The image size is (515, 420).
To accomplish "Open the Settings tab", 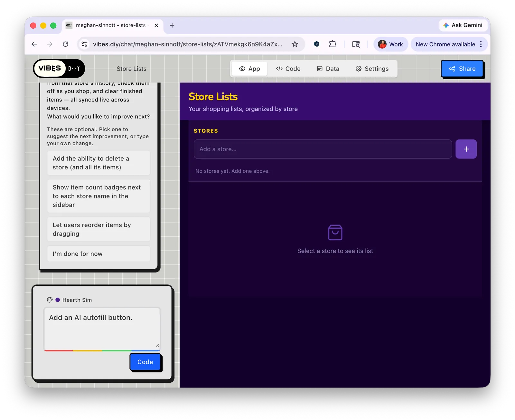I will coord(372,69).
